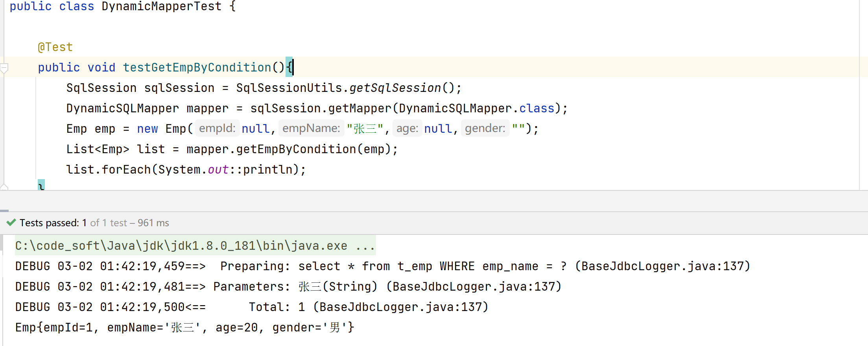Click the 'DynamicSQLMapper.class' argument

coord(477,108)
